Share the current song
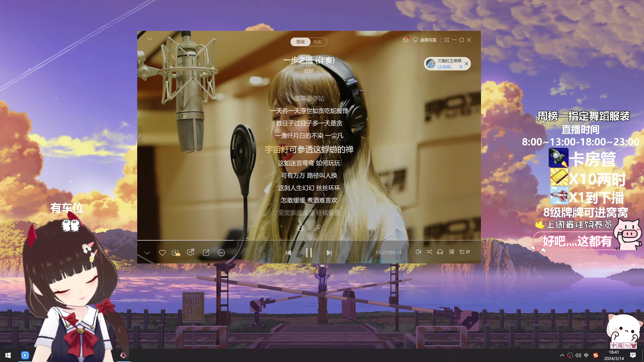This screenshot has width=644, height=362. point(206,253)
